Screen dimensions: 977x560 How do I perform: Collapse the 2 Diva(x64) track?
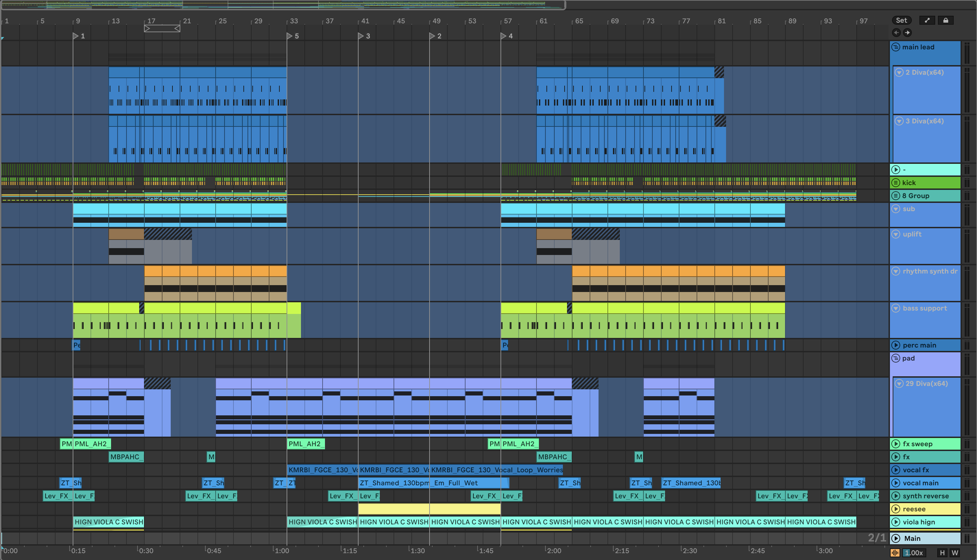tap(899, 72)
